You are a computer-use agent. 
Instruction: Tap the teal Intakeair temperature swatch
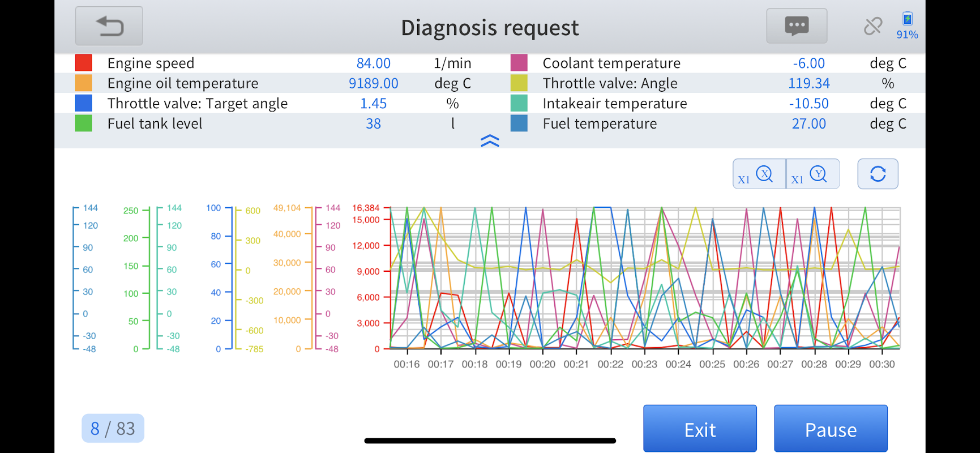pyautogui.click(x=519, y=103)
